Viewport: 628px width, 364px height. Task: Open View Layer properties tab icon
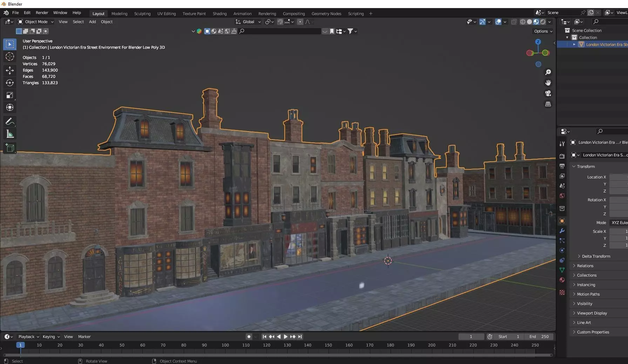pyautogui.click(x=562, y=176)
